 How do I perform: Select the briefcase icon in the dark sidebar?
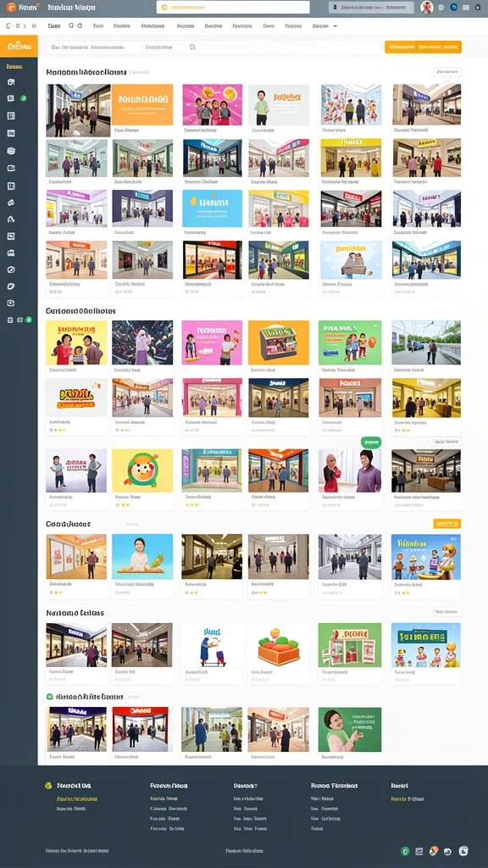(x=10, y=253)
